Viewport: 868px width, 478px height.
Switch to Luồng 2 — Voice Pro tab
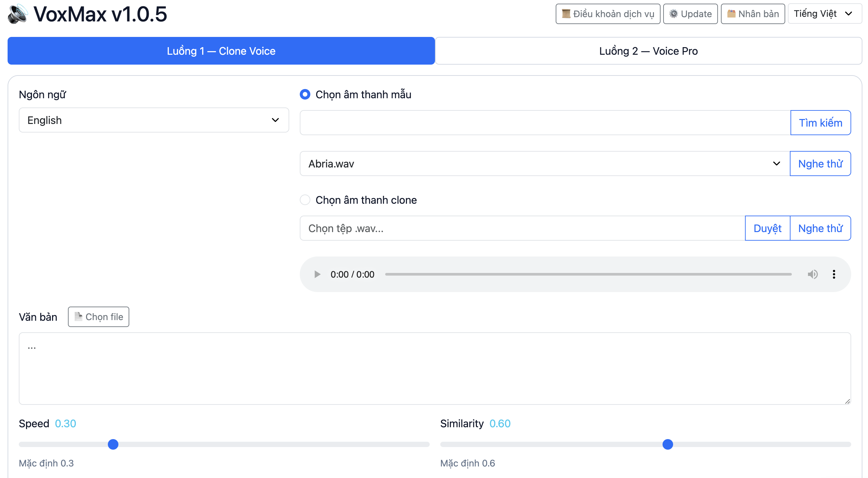[648, 51]
